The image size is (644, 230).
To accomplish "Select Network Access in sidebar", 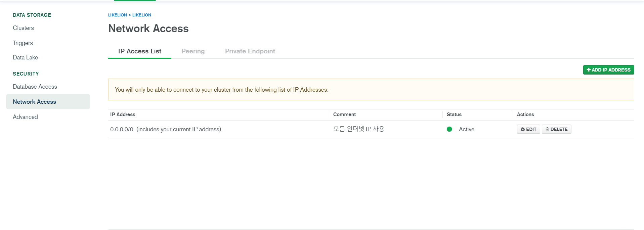I will [x=34, y=102].
